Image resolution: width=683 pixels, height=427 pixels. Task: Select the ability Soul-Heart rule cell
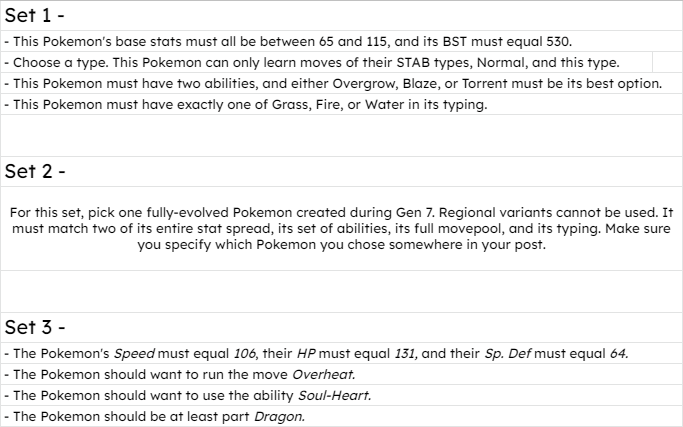coord(341,395)
